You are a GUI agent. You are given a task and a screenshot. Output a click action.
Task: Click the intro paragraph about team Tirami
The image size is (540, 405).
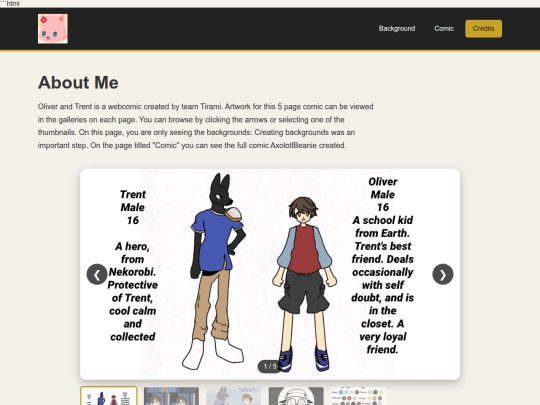[x=206, y=126]
